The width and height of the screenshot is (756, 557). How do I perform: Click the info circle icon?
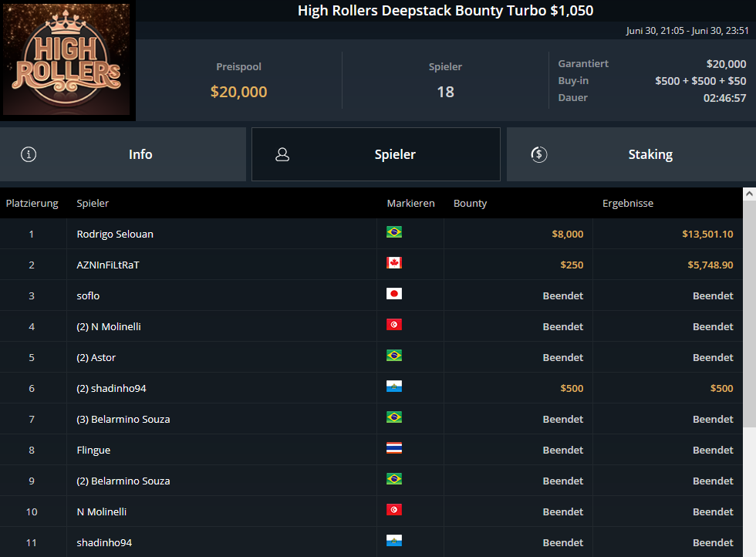(x=29, y=154)
